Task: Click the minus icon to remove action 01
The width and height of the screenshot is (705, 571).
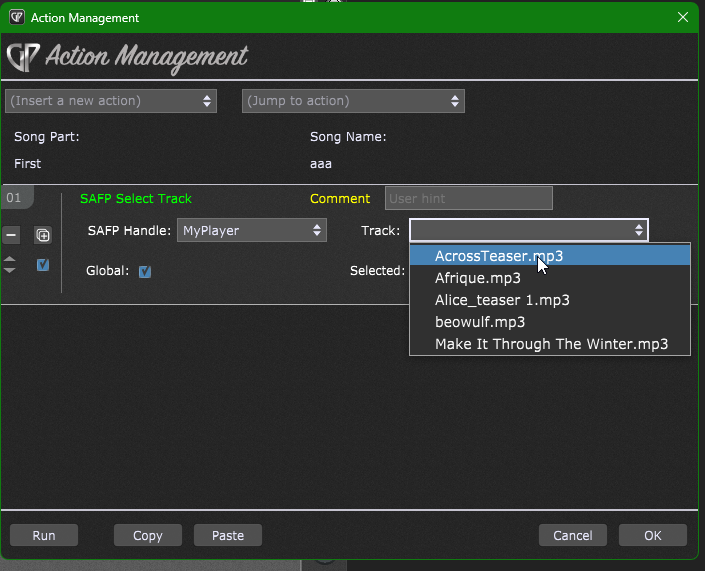Action: [11, 235]
